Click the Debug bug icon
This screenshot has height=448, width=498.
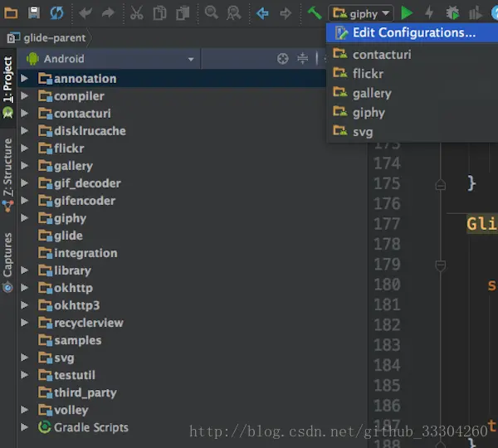coord(452,13)
